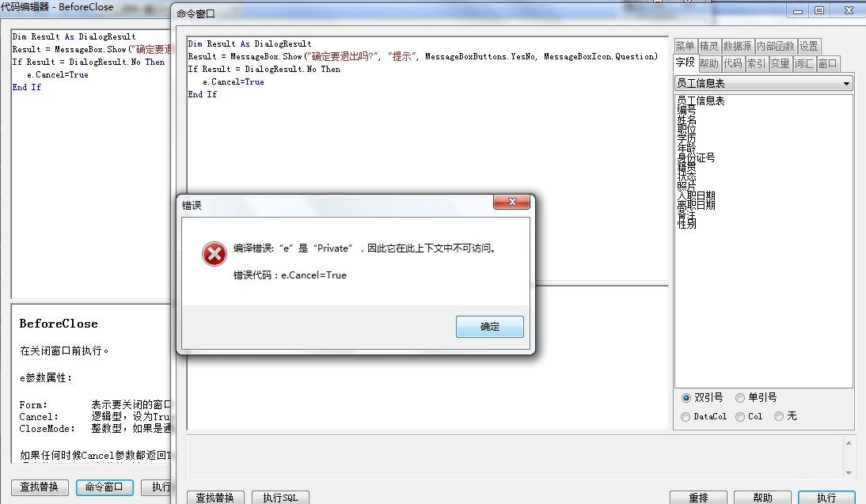866x504 pixels.
Task: Click the red error icon in dialog
Action: click(215, 254)
